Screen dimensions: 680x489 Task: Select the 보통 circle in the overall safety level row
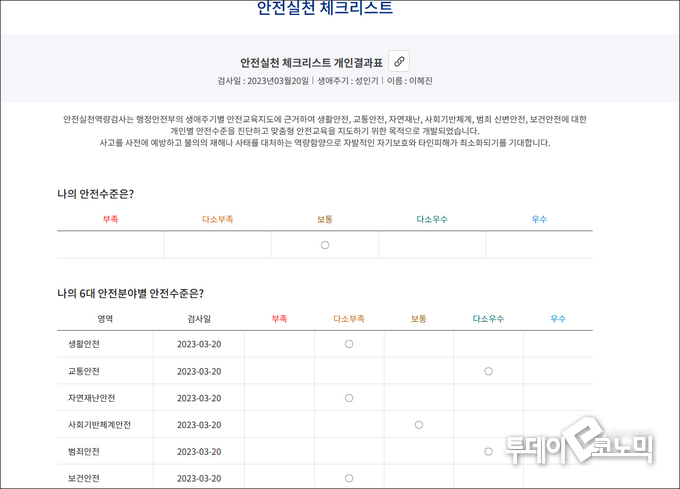coord(325,245)
